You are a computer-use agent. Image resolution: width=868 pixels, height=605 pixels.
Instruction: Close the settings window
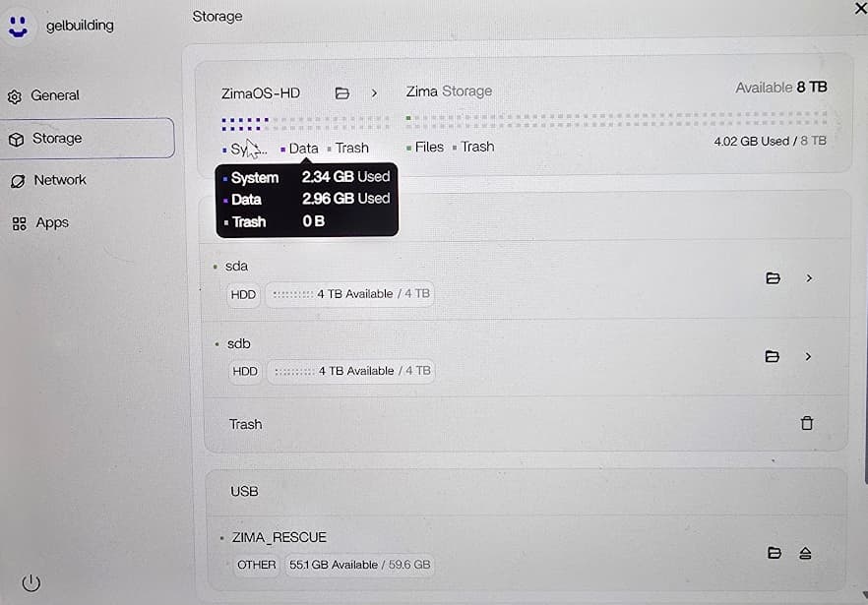click(x=861, y=8)
